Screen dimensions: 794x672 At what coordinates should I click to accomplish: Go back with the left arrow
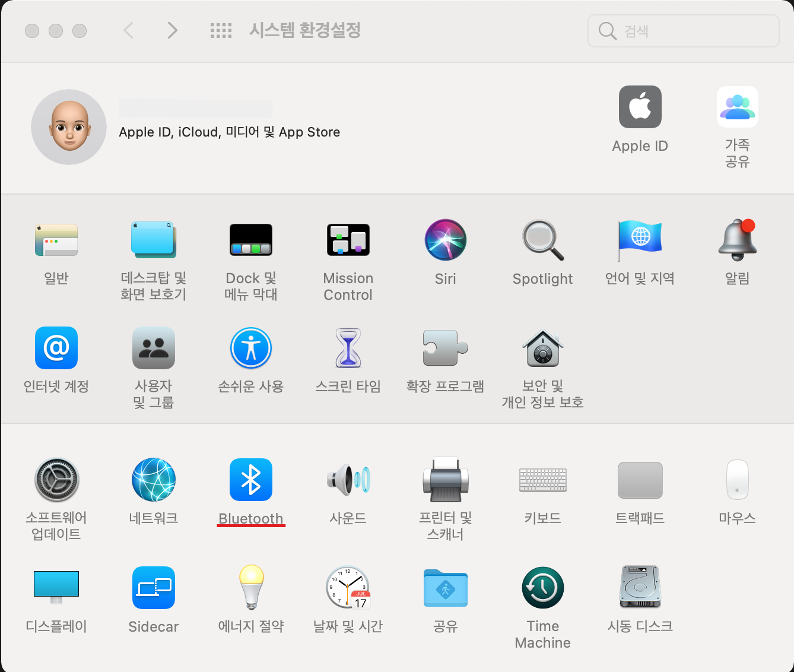[x=128, y=30]
